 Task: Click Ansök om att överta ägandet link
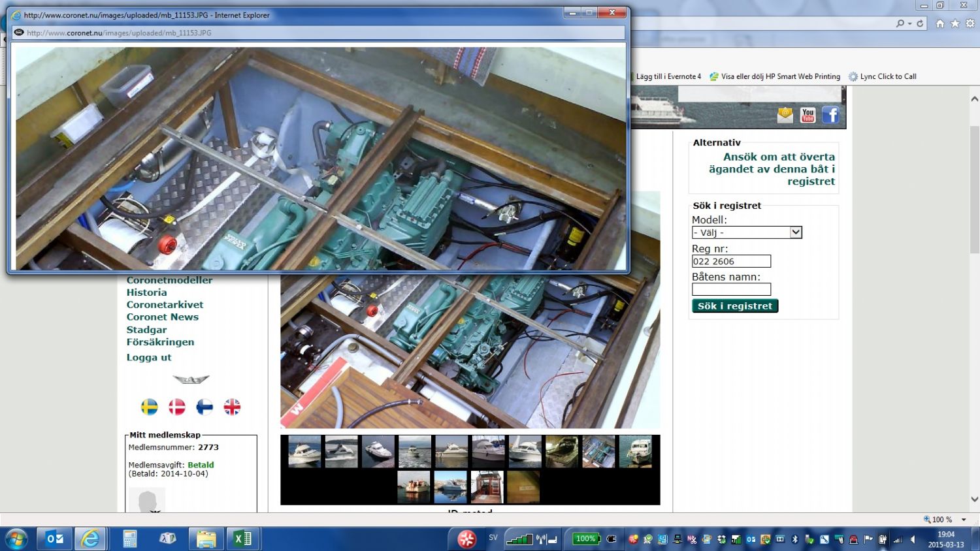772,169
